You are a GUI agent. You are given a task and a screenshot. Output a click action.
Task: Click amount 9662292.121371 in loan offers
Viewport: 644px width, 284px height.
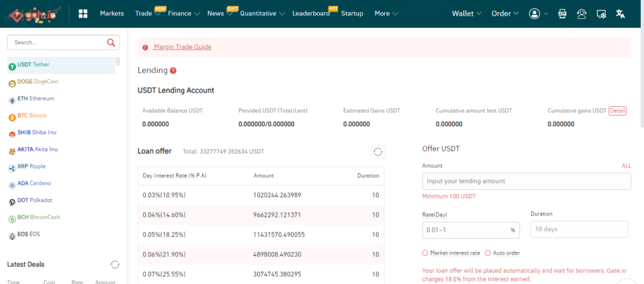[x=277, y=215]
